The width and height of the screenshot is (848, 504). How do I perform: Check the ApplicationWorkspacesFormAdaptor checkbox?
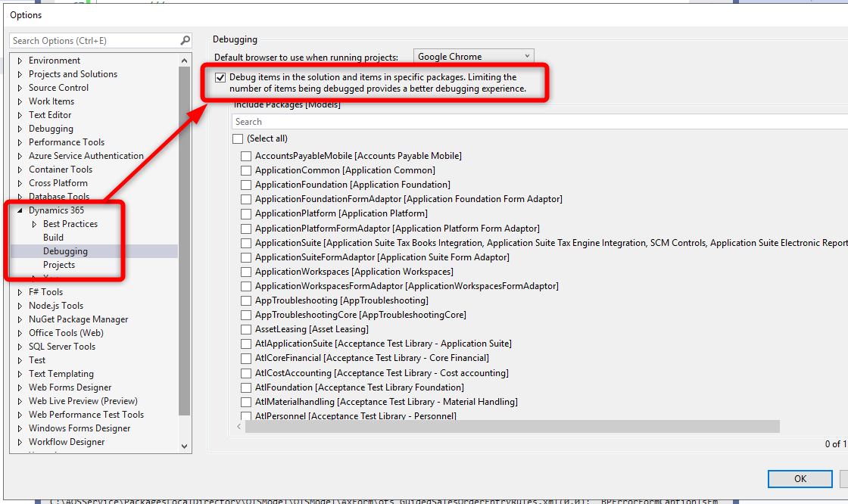[246, 286]
